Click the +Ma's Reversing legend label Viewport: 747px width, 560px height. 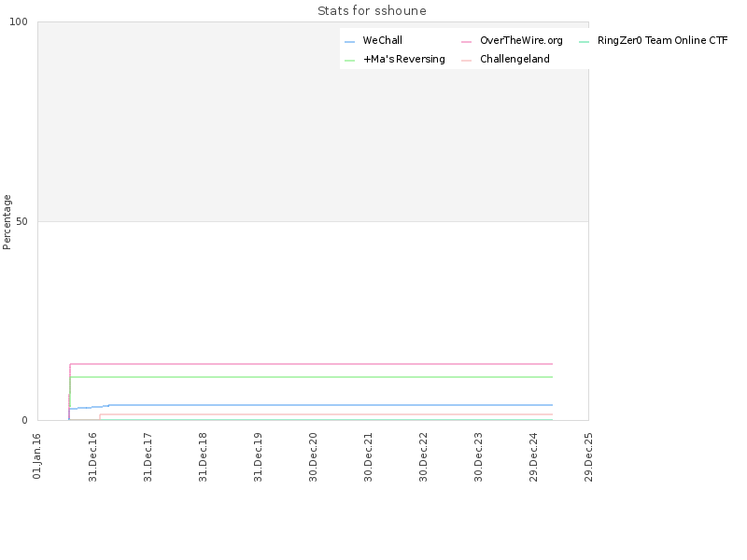pyautogui.click(x=404, y=59)
